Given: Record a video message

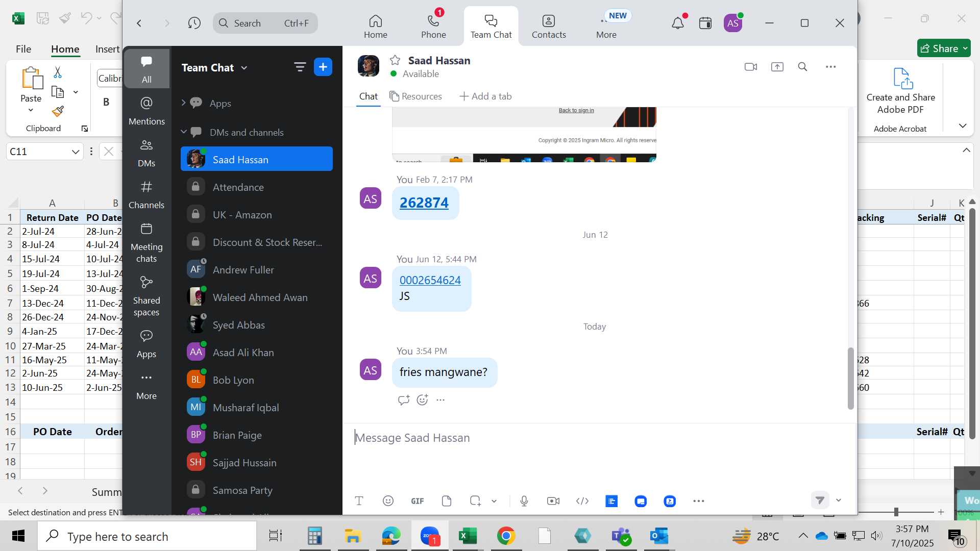Looking at the screenshot, I should 553,501.
